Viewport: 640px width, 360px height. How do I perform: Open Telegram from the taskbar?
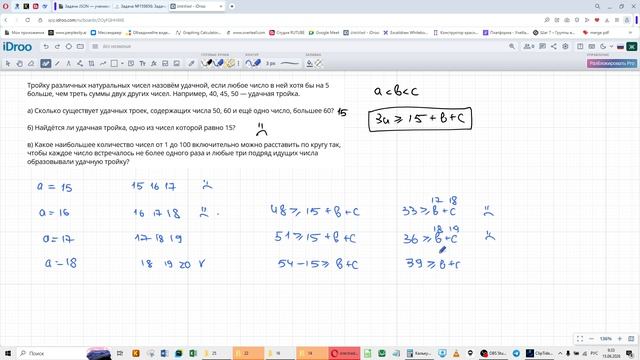(x=516, y=353)
